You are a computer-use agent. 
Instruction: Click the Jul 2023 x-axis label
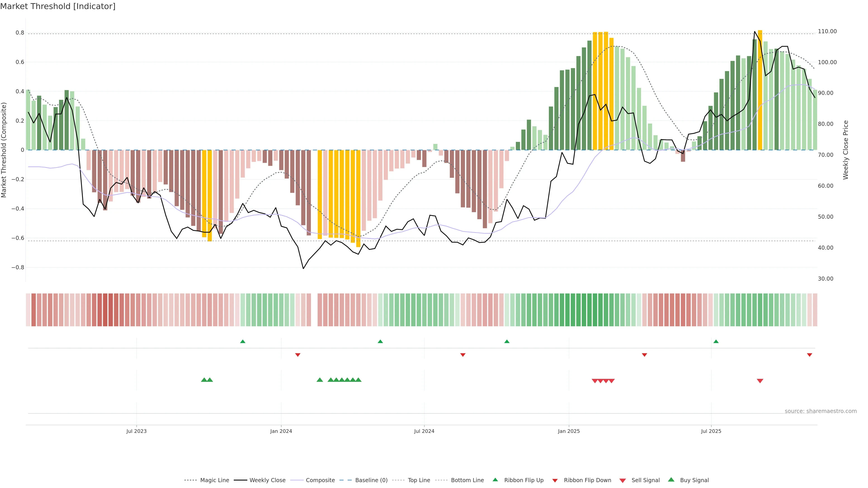137,431
